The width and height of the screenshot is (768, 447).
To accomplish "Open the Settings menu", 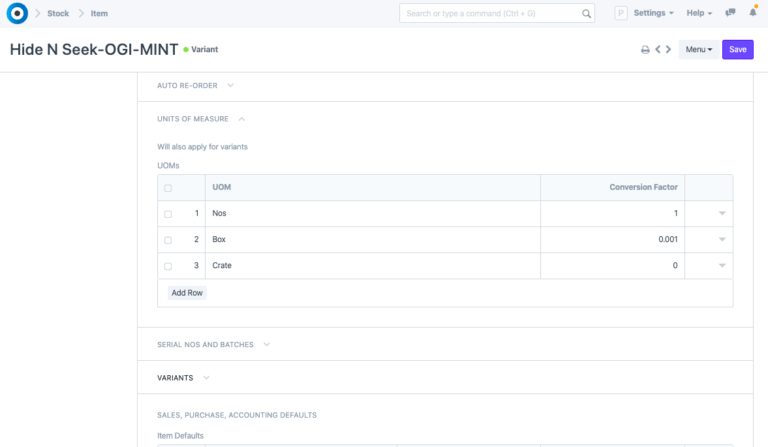I will pos(653,13).
